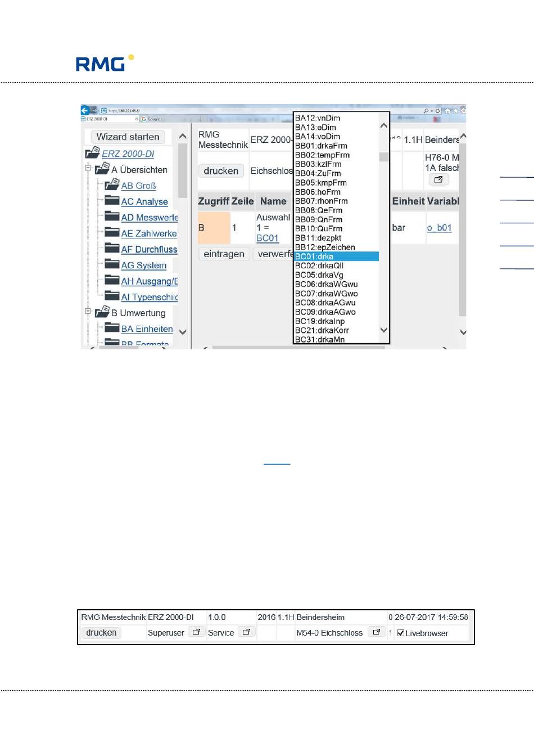Open the AF Durchfluss link
This screenshot has width=534, height=756.
tap(149, 249)
